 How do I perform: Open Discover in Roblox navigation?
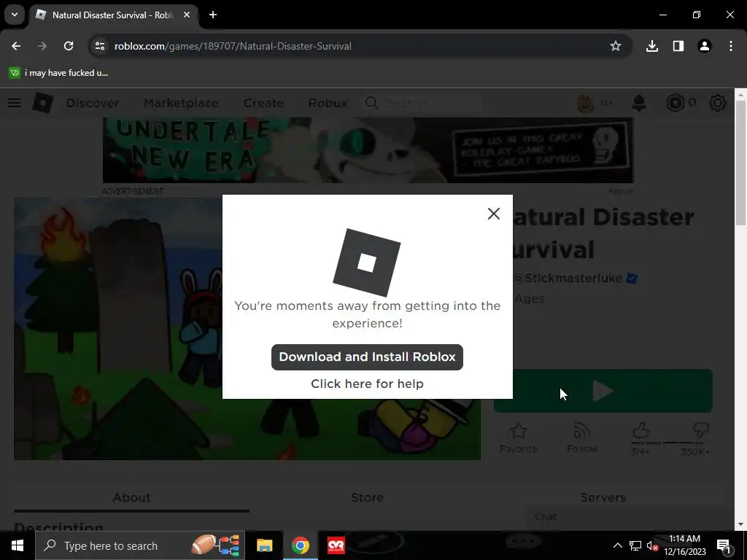tap(93, 103)
